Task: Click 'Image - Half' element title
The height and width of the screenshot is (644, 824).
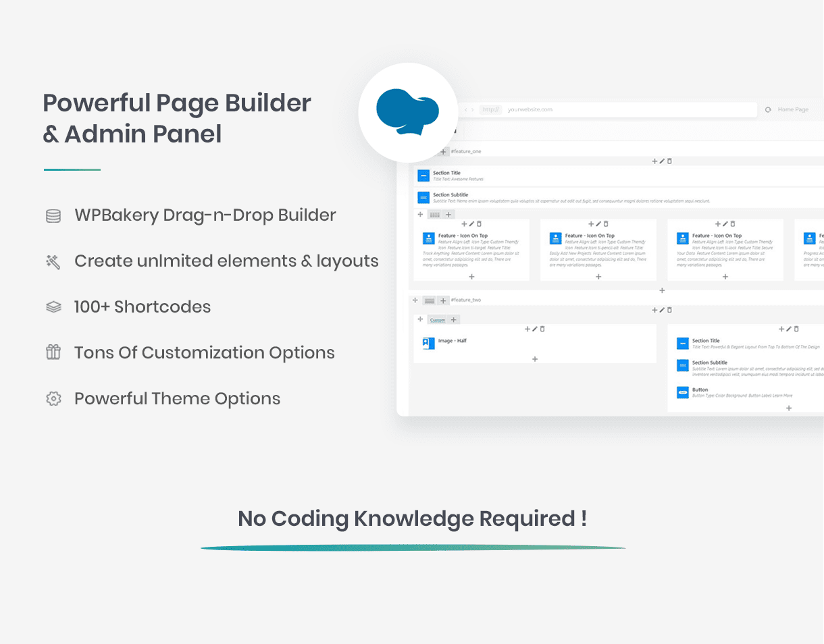Action: (x=453, y=341)
